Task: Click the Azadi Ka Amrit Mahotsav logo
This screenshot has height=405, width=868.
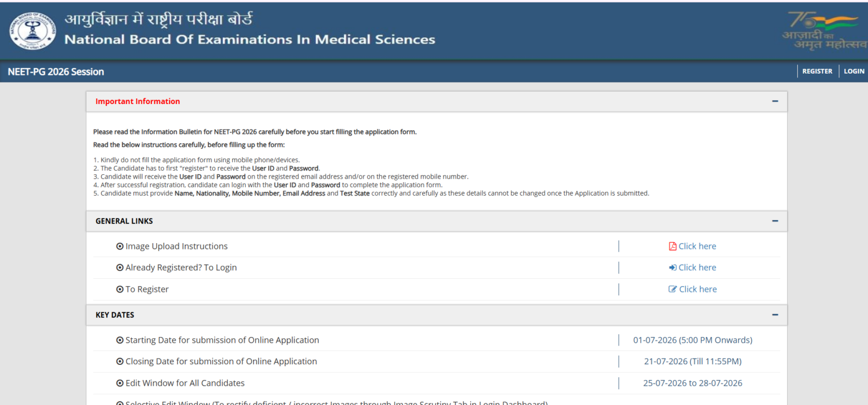Action: coord(824,31)
